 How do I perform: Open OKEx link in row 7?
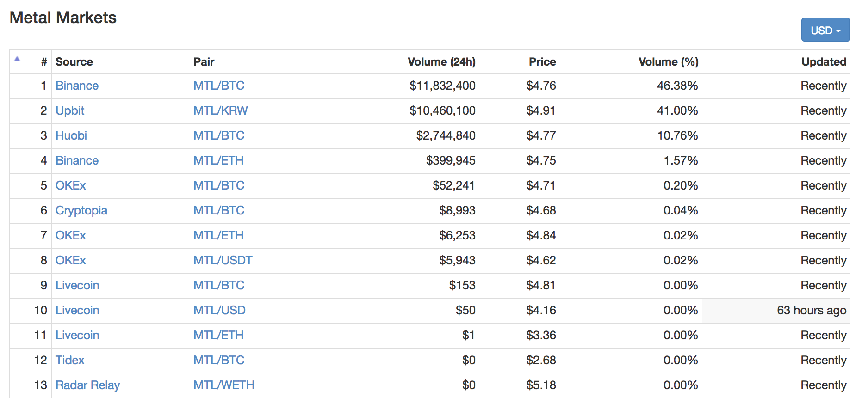[x=71, y=235]
